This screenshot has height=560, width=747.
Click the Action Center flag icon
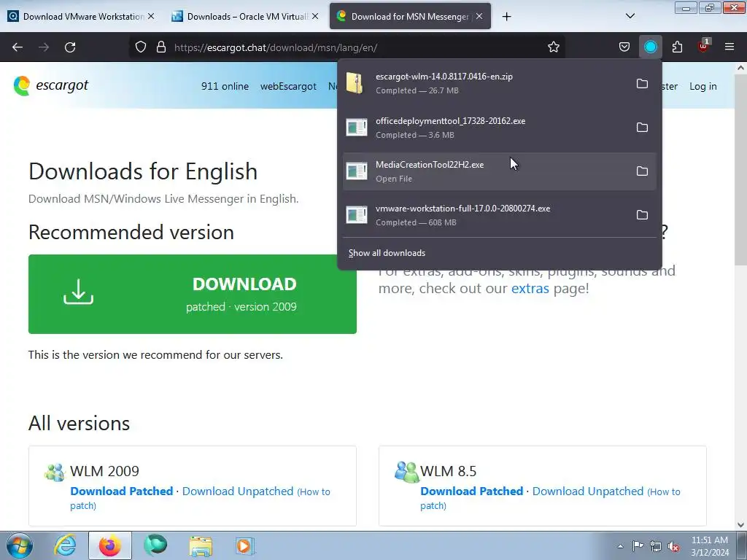click(x=638, y=546)
